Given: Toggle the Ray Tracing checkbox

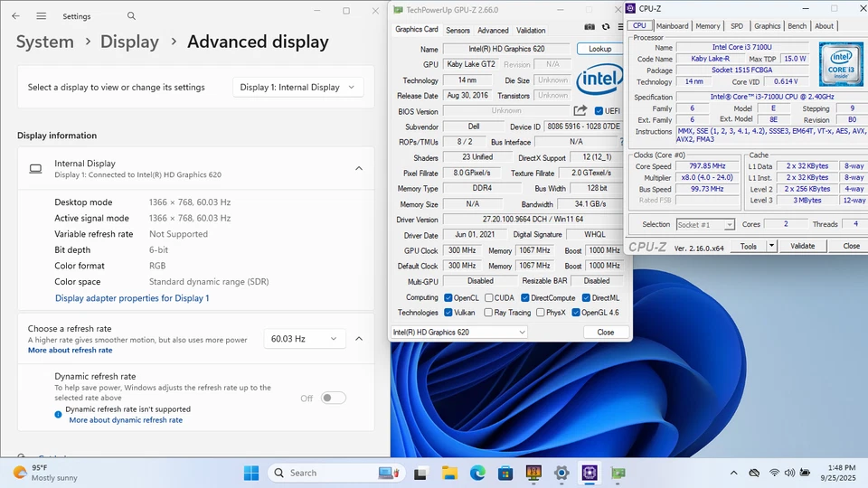Looking at the screenshot, I should 488,313.
